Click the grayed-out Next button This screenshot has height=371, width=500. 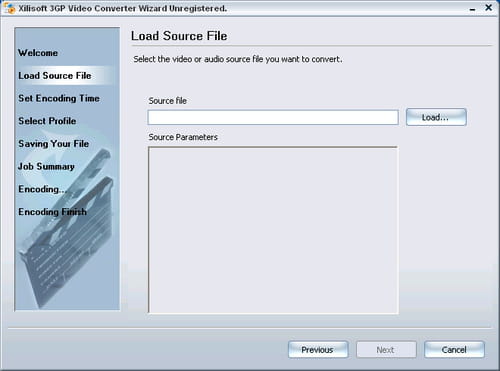coord(386,349)
